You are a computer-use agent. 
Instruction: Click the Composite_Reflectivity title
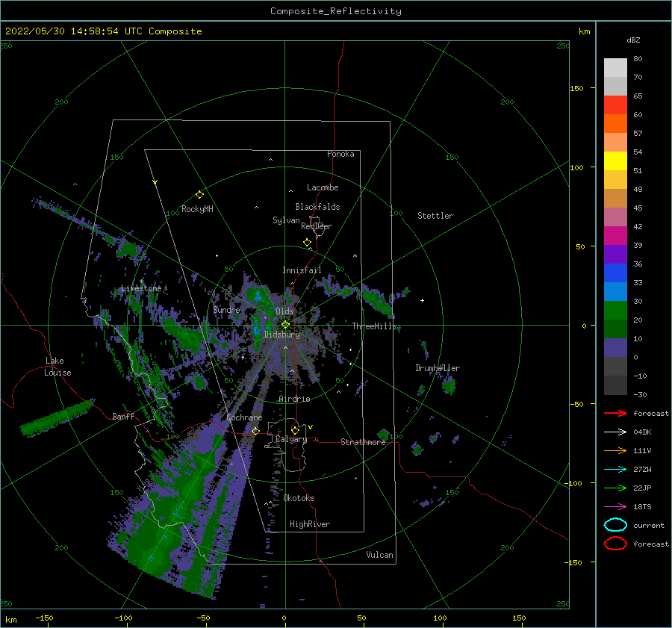(x=335, y=11)
